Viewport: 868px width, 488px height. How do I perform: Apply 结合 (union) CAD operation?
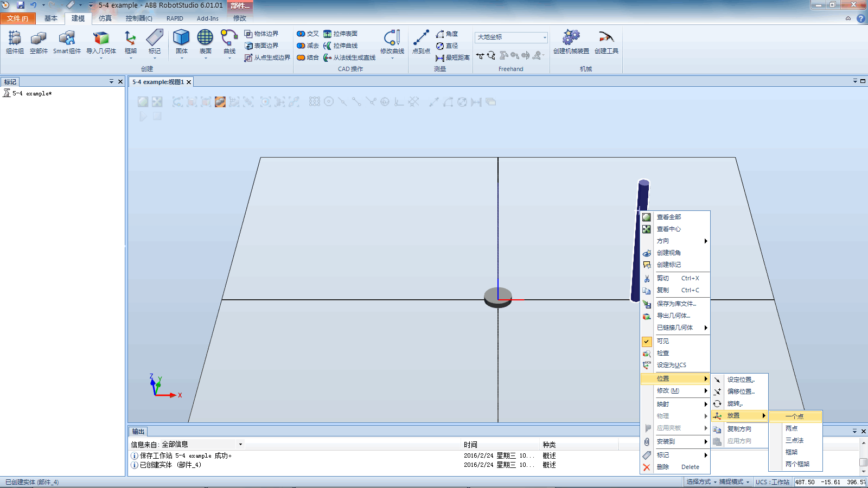pos(308,57)
